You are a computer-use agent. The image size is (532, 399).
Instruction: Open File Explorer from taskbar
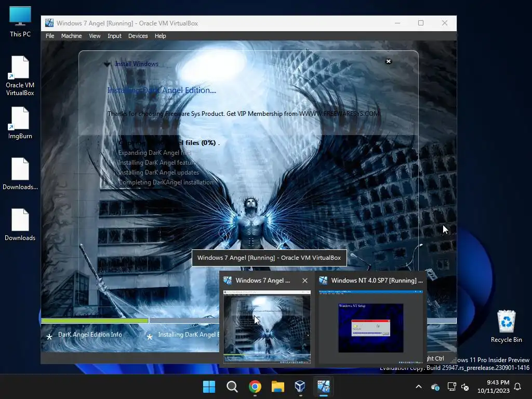click(x=277, y=387)
